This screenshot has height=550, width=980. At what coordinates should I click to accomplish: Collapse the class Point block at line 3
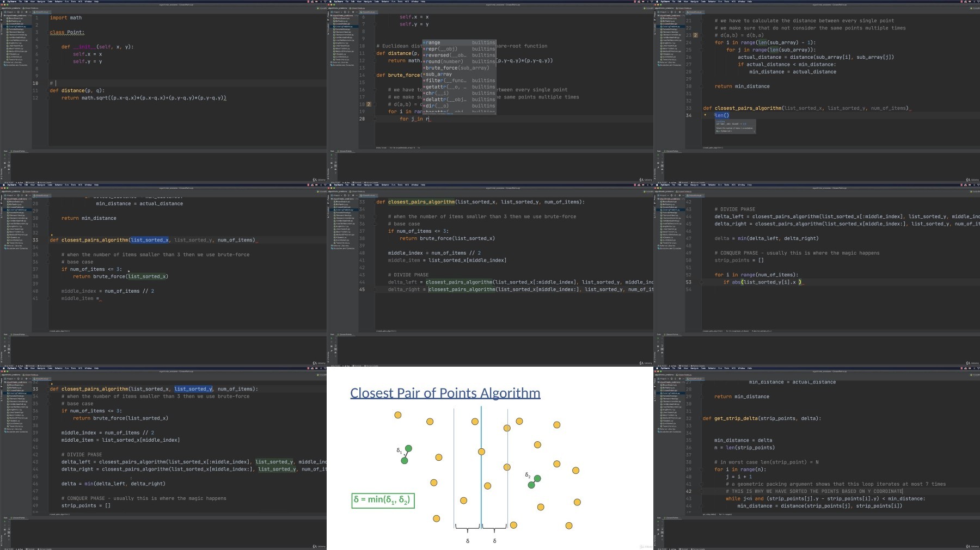point(48,32)
